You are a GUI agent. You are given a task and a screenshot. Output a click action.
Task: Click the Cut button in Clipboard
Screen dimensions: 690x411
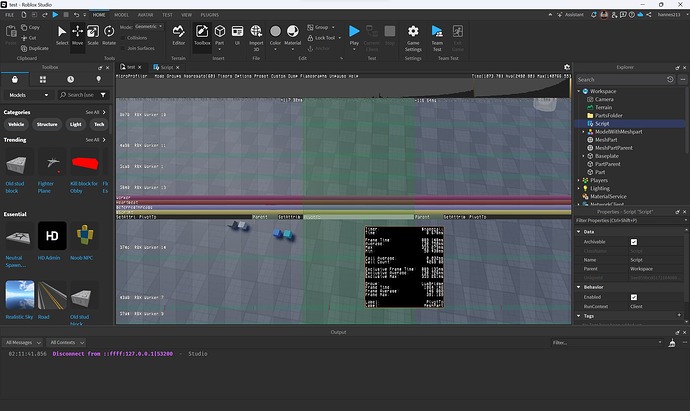pyautogui.click(x=29, y=38)
